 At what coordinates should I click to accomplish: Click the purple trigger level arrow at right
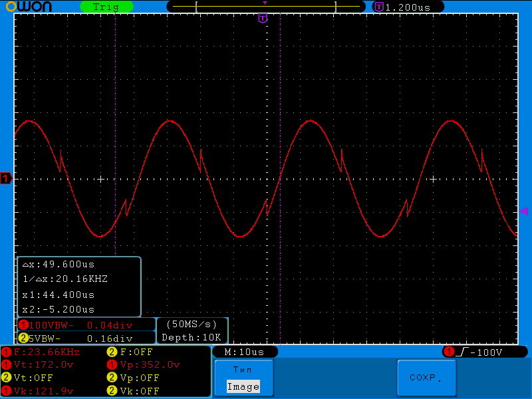(x=523, y=211)
